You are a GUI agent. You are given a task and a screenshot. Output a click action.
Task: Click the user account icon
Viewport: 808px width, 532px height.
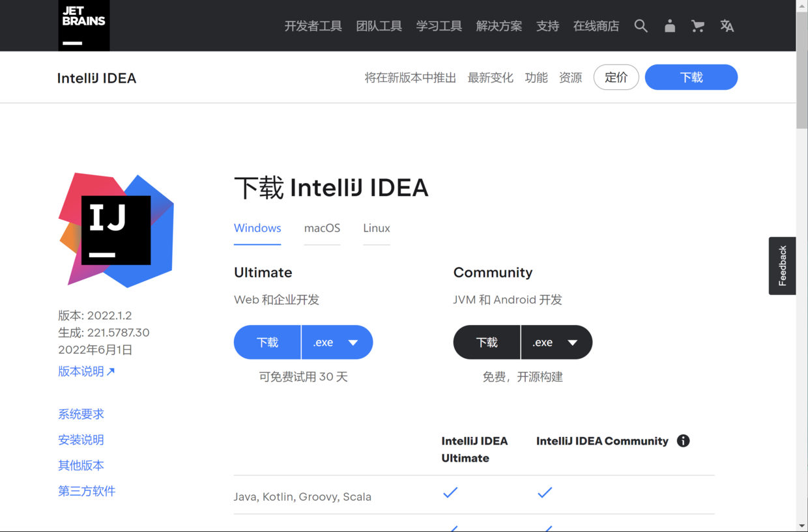pyautogui.click(x=669, y=26)
